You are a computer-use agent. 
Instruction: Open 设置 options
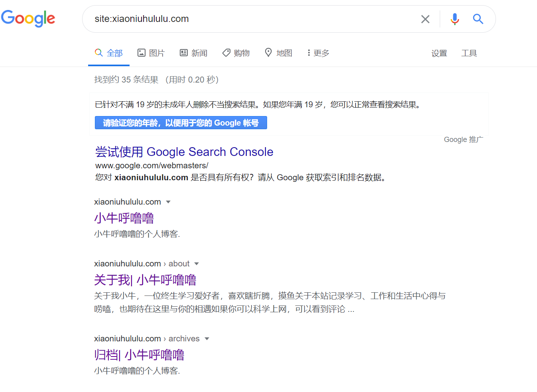[439, 53]
